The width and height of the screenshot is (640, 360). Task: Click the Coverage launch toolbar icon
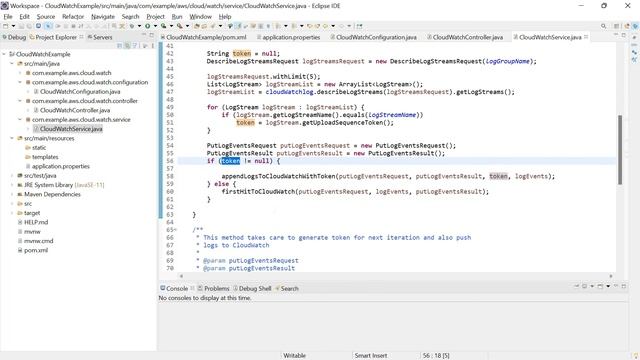click(163, 26)
